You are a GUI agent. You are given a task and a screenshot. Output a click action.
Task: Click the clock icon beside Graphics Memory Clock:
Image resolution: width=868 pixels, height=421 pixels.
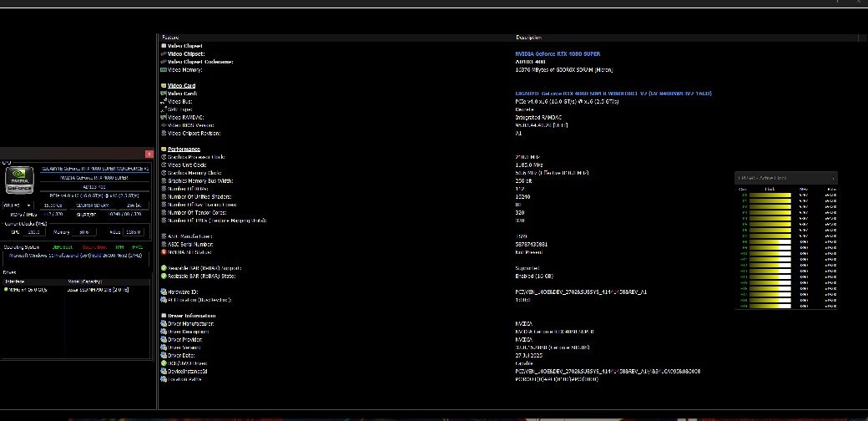coord(164,173)
